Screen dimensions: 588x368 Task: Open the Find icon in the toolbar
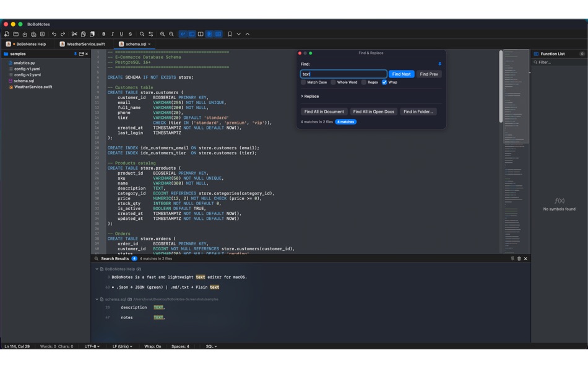click(x=142, y=34)
